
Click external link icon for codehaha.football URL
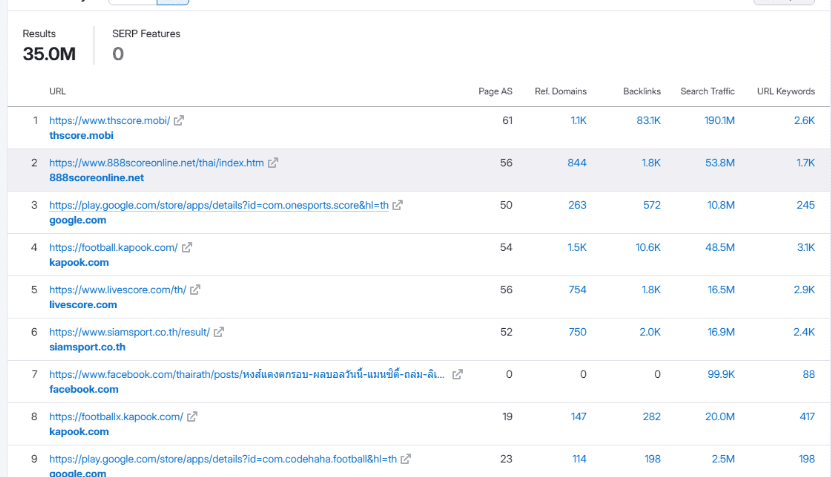click(405, 459)
